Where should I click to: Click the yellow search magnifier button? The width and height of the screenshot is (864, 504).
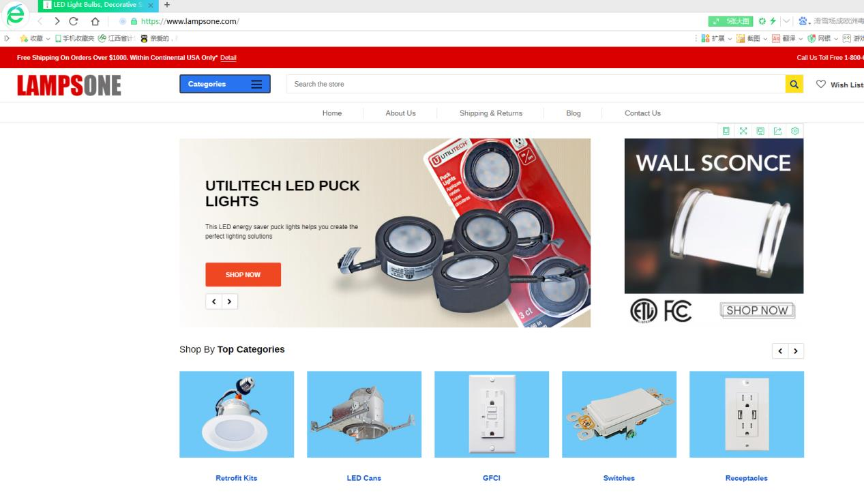(794, 84)
